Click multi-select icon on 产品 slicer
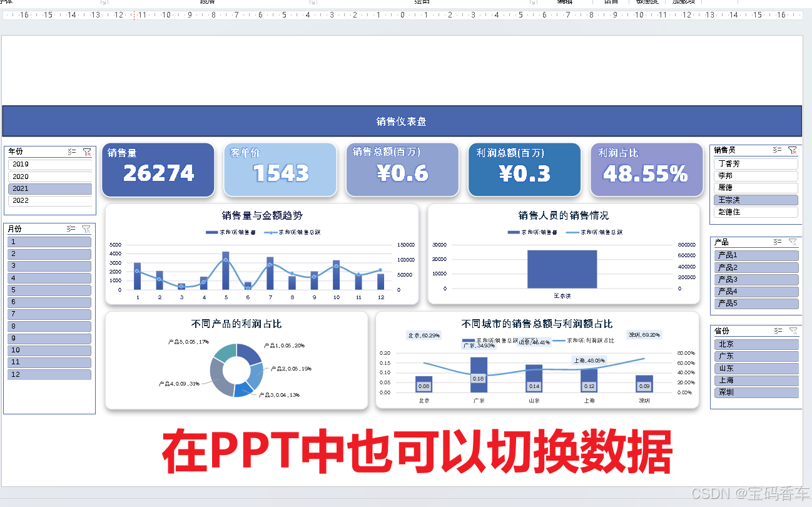The width and height of the screenshot is (812, 507). [778, 242]
